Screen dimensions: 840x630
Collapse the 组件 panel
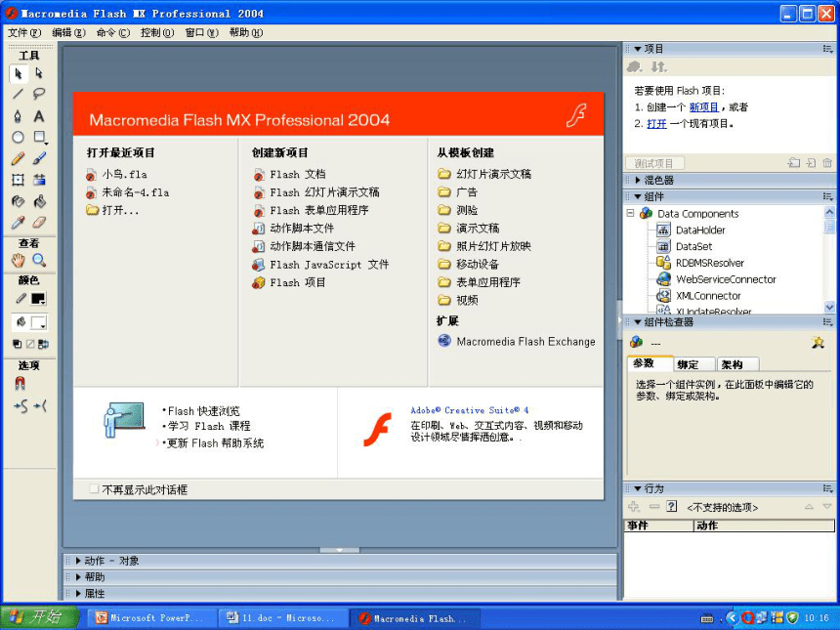point(638,196)
